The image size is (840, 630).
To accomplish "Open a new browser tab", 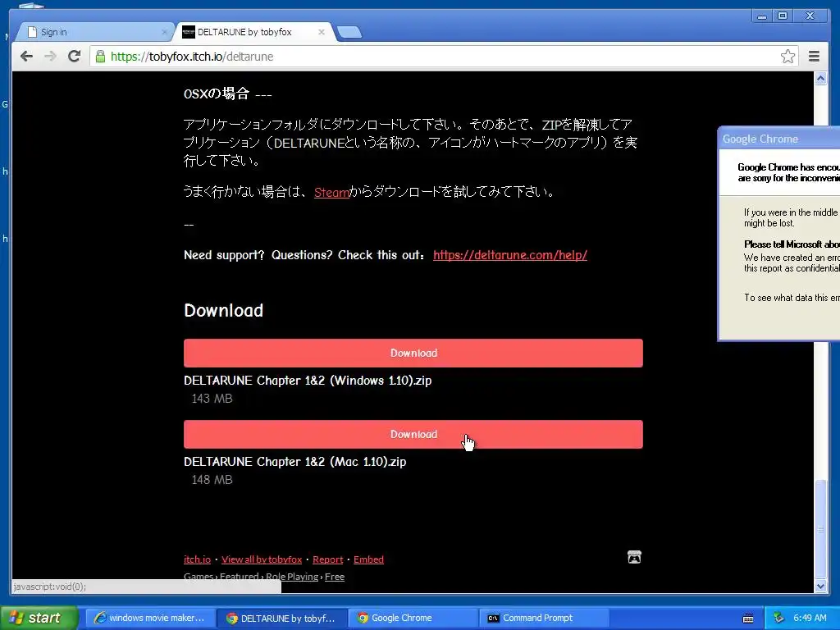I will tap(349, 32).
